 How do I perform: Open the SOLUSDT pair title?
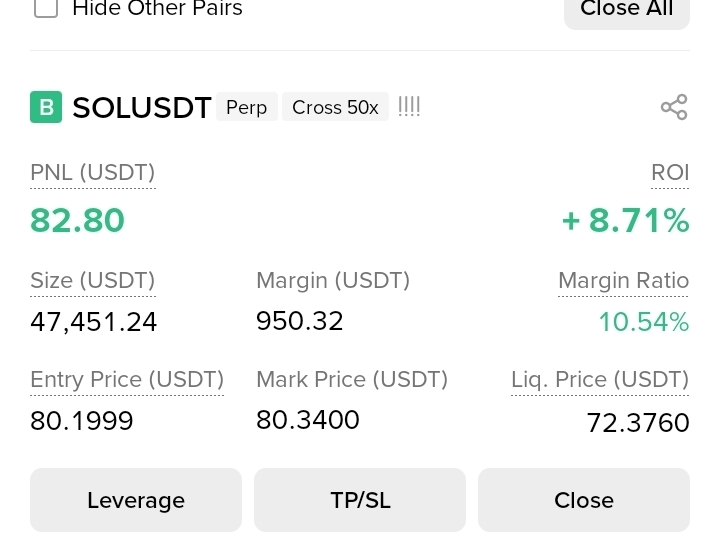coord(142,108)
